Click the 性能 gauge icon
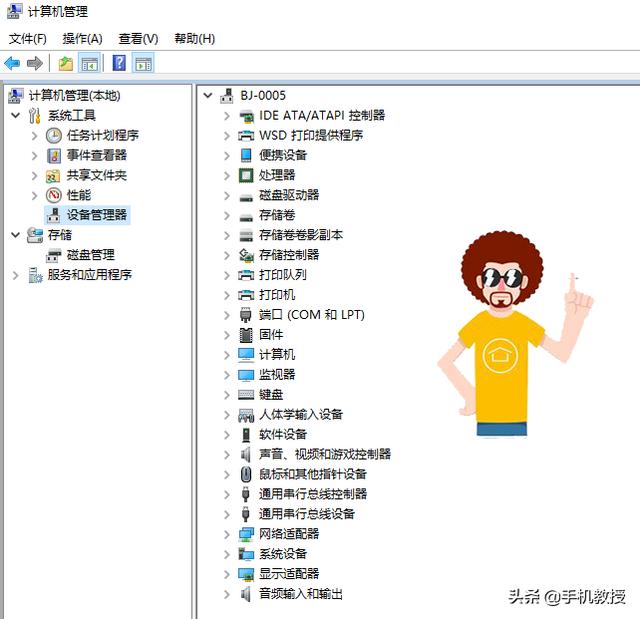The width and height of the screenshot is (640, 619). (x=53, y=195)
